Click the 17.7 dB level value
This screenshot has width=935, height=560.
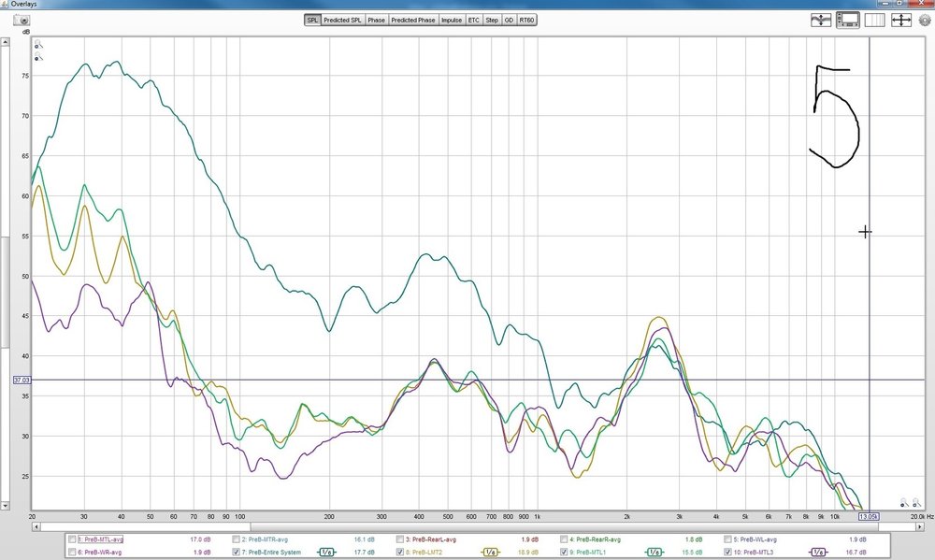click(x=364, y=553)
